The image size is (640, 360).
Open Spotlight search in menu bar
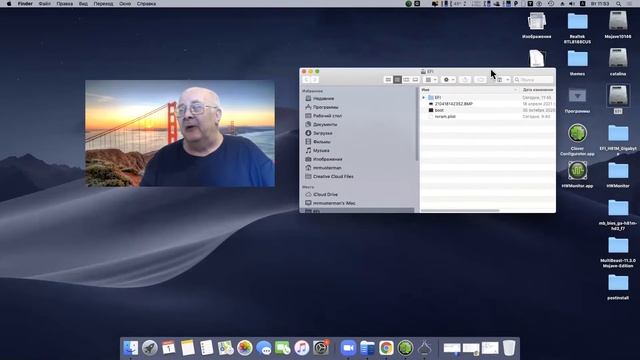(619, 4)
